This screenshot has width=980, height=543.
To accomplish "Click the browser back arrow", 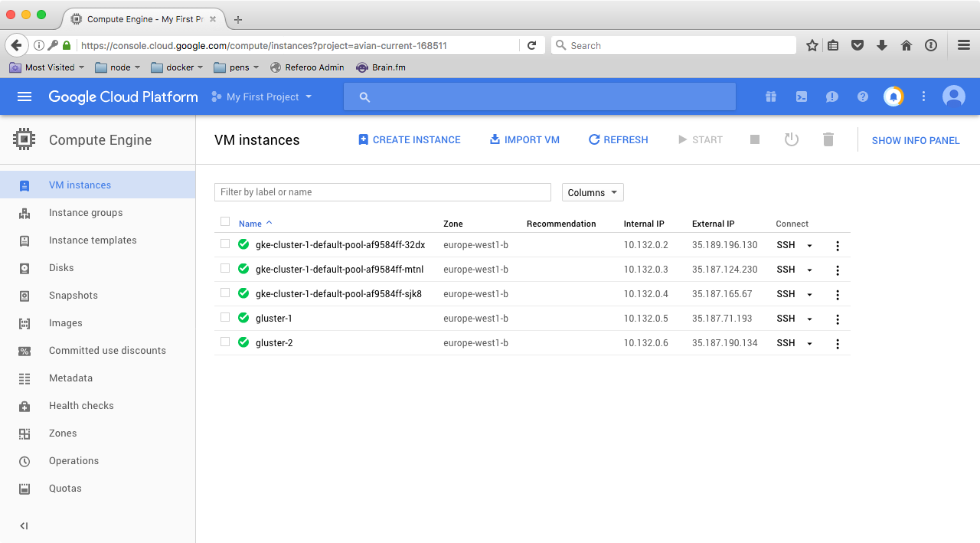I will tap(16, 45).
